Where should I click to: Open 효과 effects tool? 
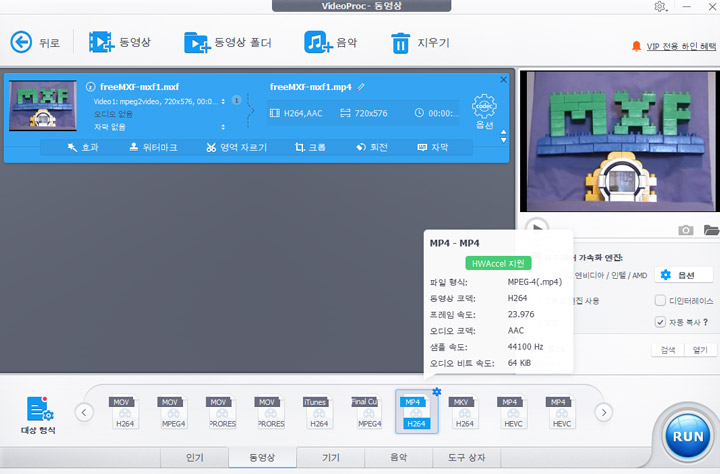[x=83, y=147]
